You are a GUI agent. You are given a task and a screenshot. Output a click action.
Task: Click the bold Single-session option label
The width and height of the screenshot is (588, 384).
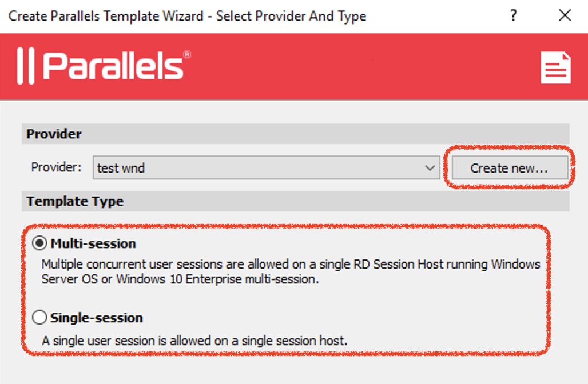point(97,318)
